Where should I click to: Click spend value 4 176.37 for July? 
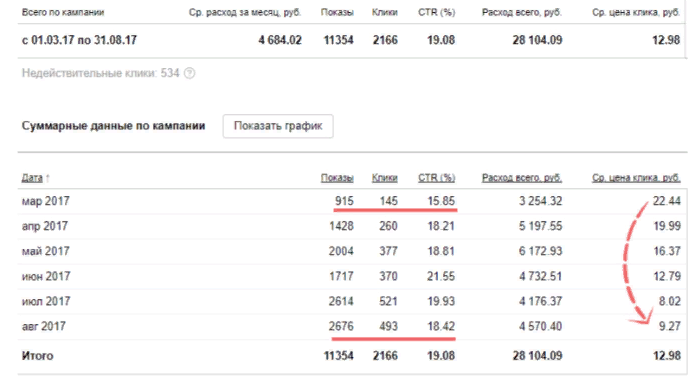coord(541,302)
